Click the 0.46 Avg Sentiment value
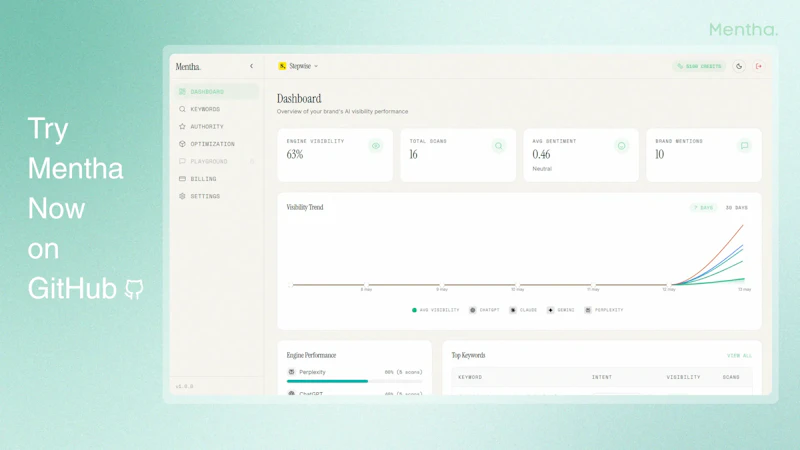Image resolution: width=800 pixels, height=450 pixels. click(x=541, y=155)
